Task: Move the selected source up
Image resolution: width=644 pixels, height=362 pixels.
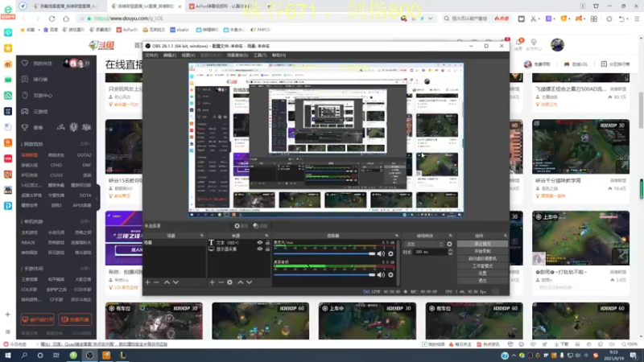Action: 240,282
